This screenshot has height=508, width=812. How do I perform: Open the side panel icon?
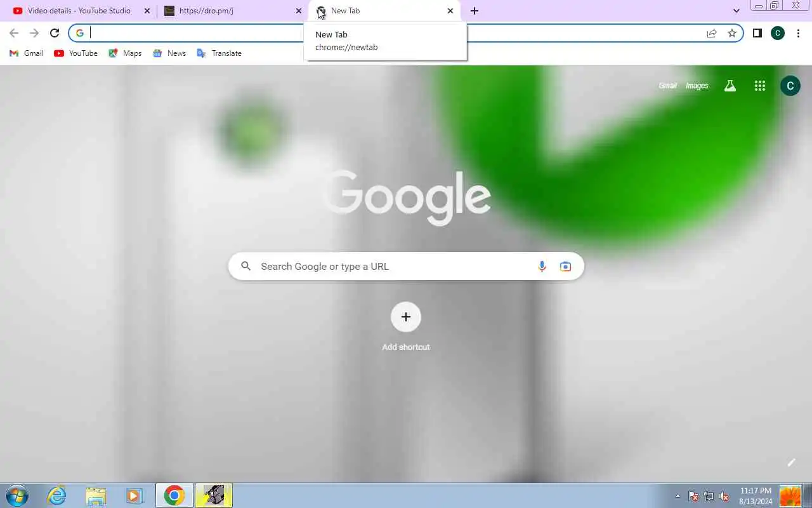[x=757, y=33]
